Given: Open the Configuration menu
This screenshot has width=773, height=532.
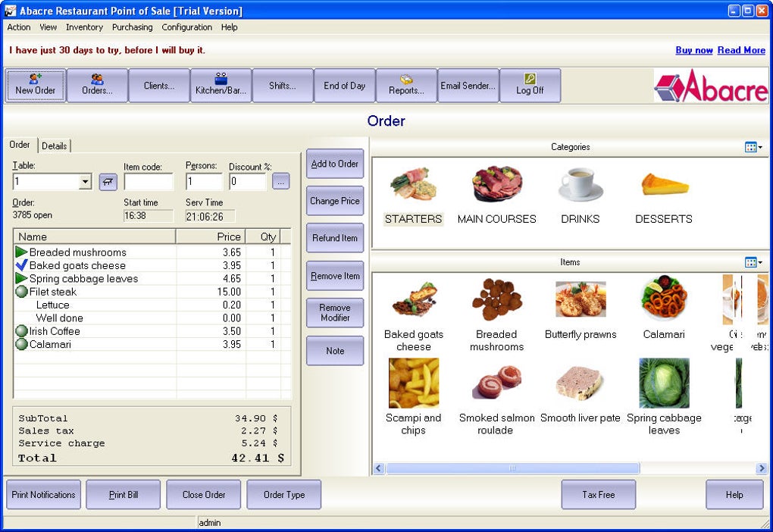Looking at the screenshot, I should click(x=187, y=27).
